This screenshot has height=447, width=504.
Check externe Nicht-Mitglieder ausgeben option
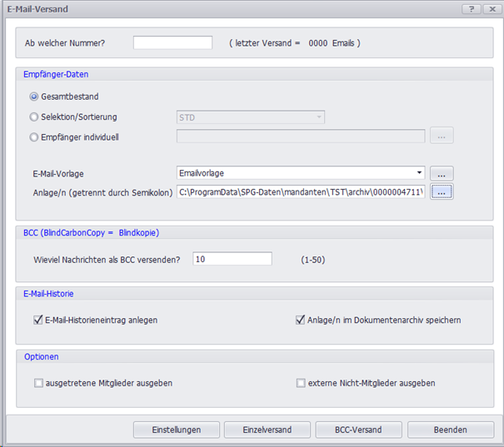(301, 384)
